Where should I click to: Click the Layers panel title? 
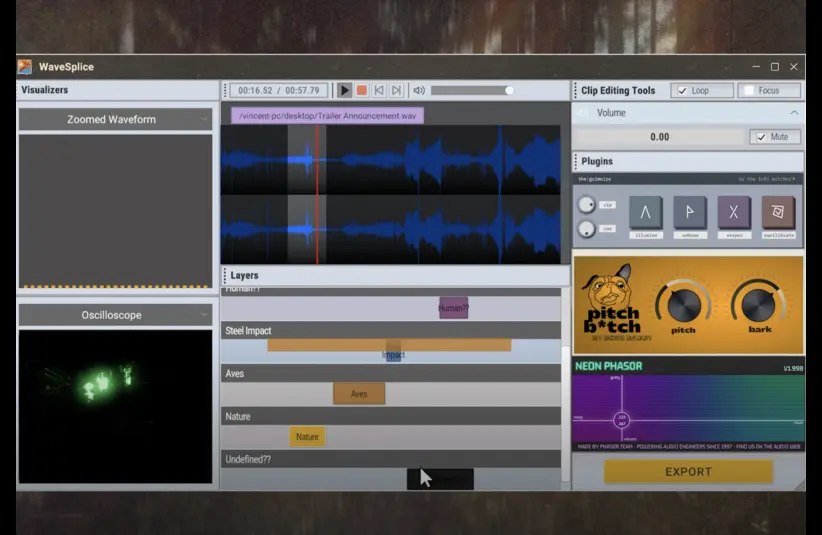(x=244, y=275)
